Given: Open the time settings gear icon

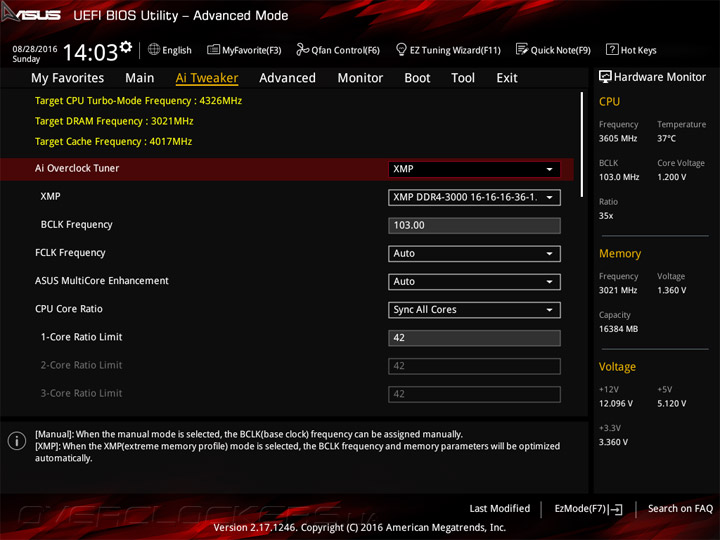Looking at the screenshot, I should [x=126, y=46].
